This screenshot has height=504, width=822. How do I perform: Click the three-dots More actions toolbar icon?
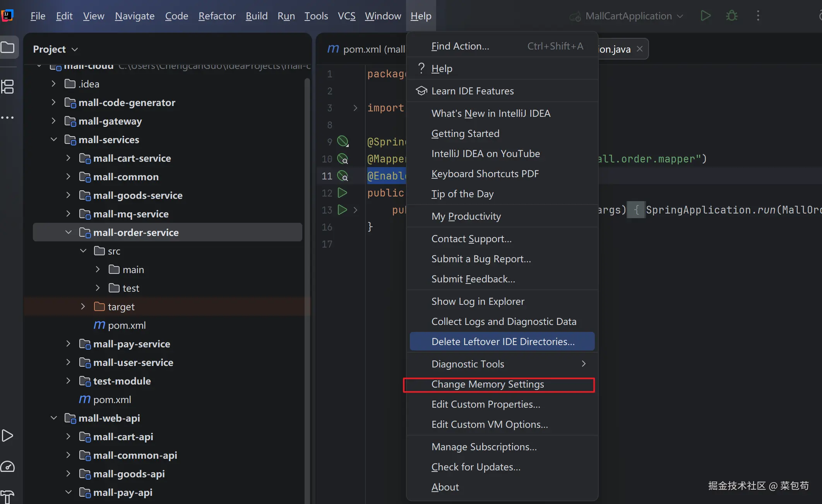758,16
